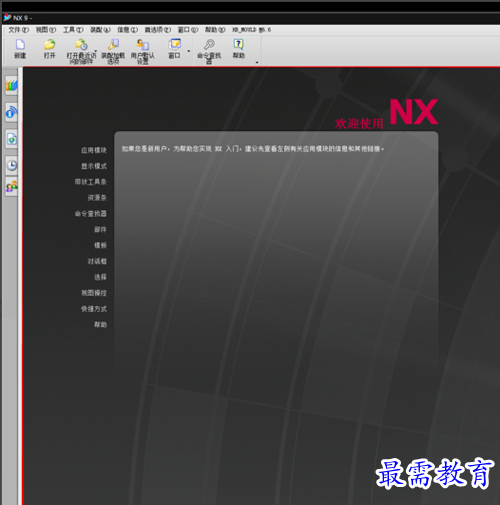The image size is (500, 505).
Task: Open the 帮助(H) menu in menu bar
Action: (x=215, y=30)
